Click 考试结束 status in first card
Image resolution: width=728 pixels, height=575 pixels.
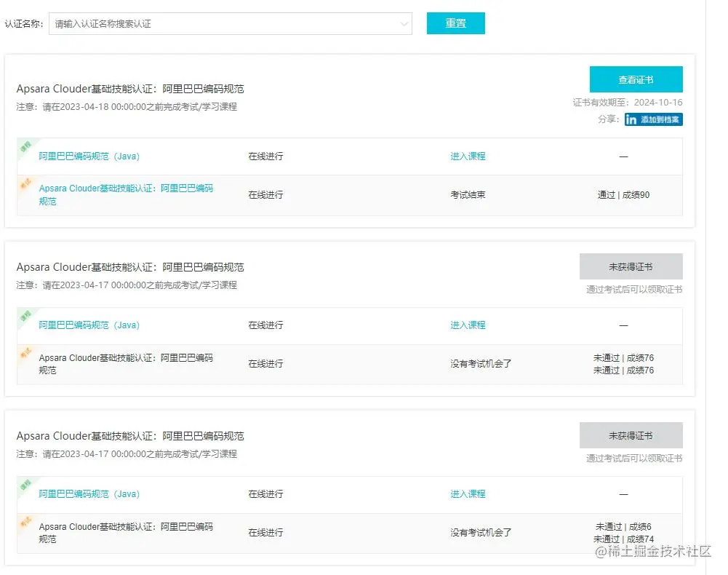coord(468,195)
